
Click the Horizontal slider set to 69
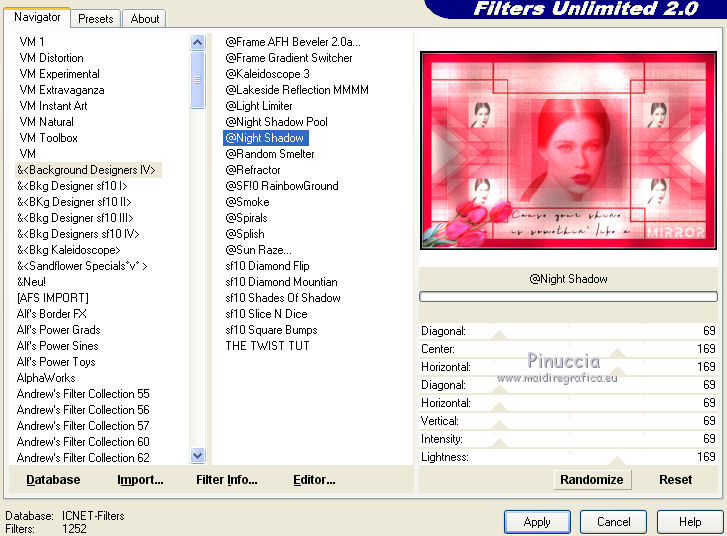click(x=568, y=403)
